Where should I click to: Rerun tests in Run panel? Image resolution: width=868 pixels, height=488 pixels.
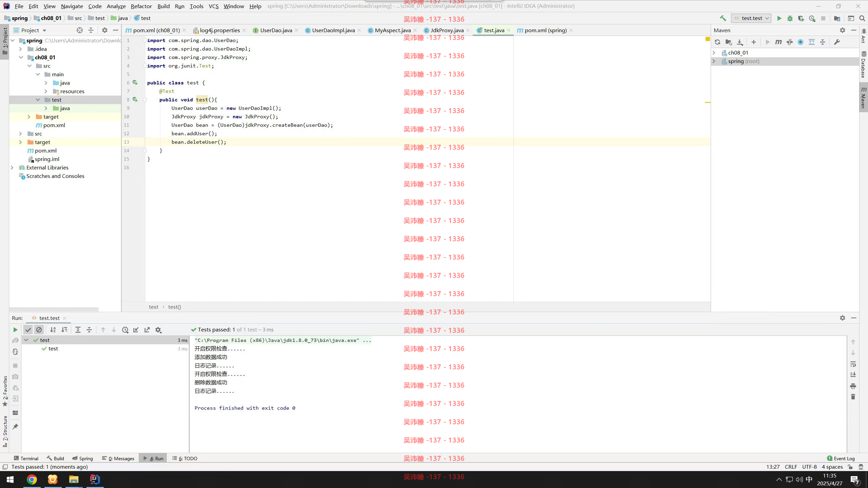pyautogui.click(x=15, y=330)
